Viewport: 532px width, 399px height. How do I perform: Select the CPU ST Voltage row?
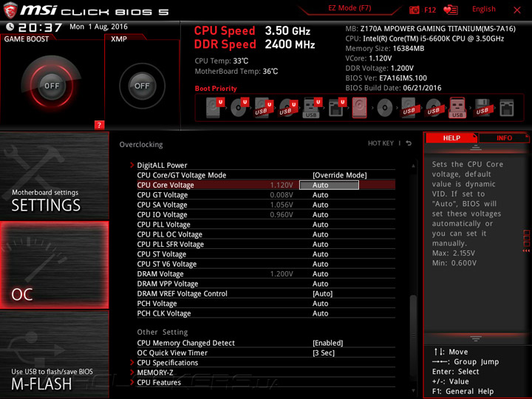[266, 254]
